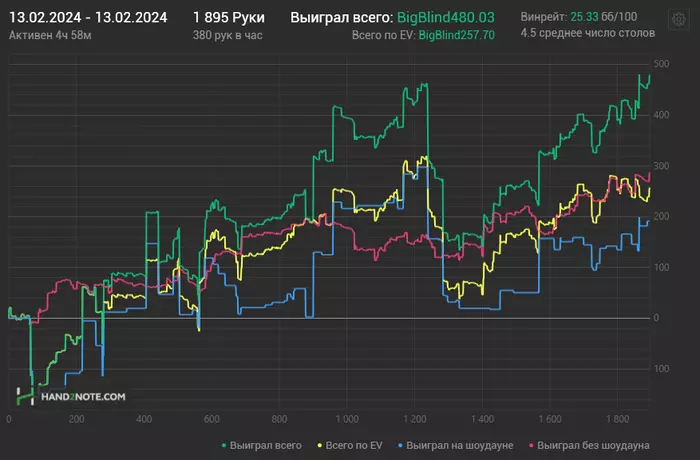
Task: Select the "1 895 Руки" hands count
Action: (x=229, y=18)
